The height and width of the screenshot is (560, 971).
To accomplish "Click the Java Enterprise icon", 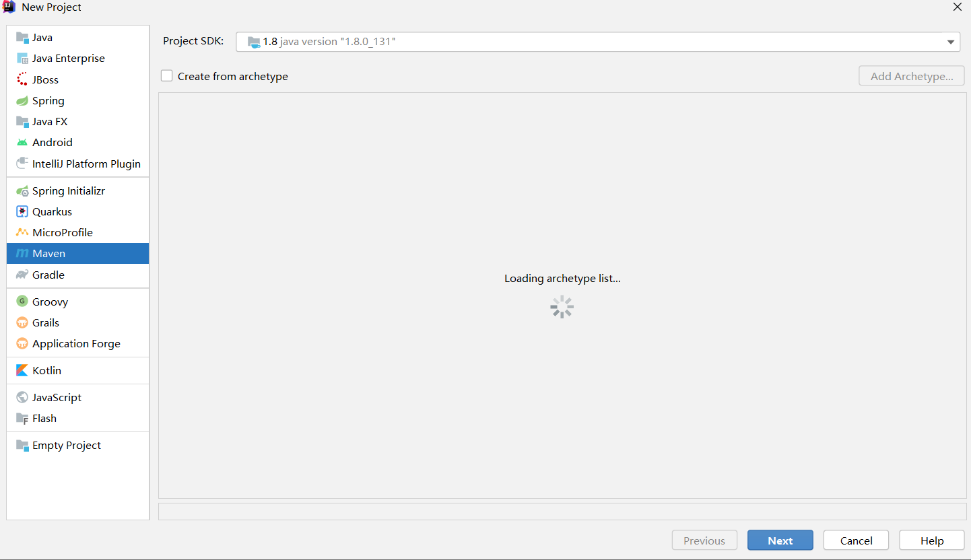I will (x=22, y=59).
